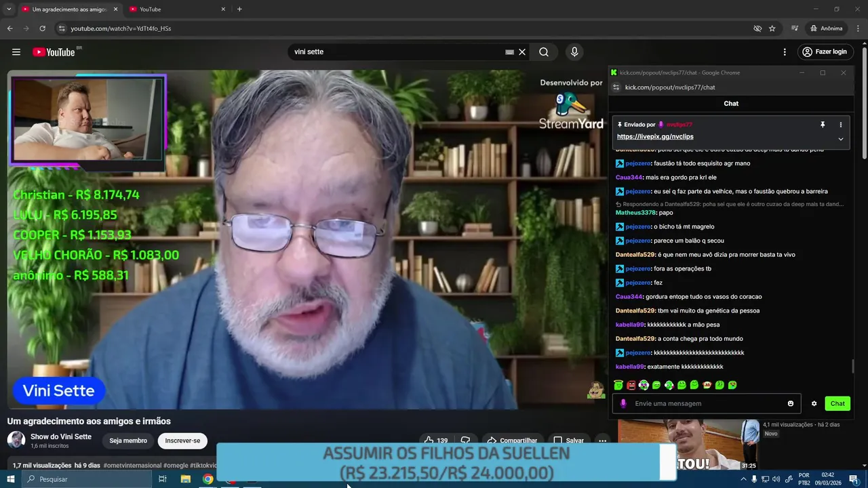Open the Show do Vini Sette channel avatar
Screen dimensions: 868x488
(16, 441)
